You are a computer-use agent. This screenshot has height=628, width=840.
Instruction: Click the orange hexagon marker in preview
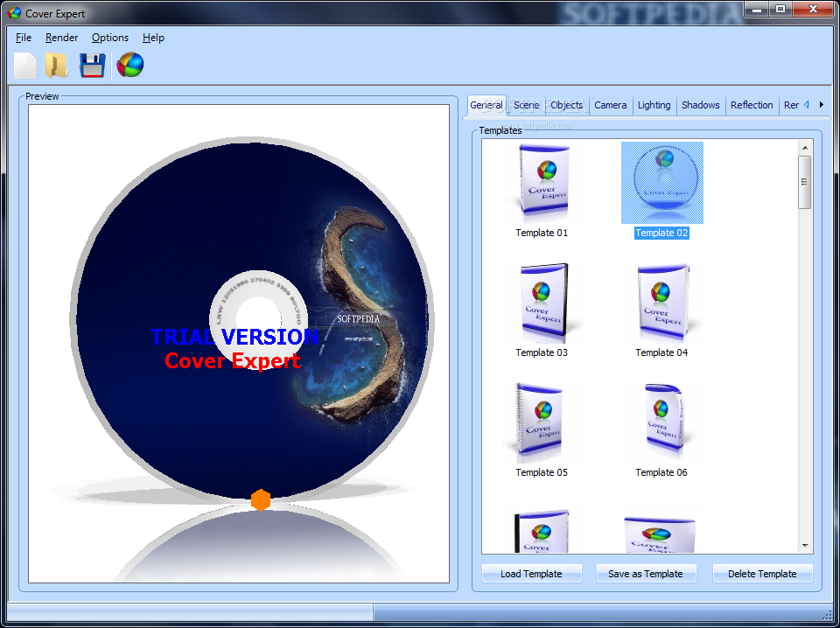[x=261, y=499]
